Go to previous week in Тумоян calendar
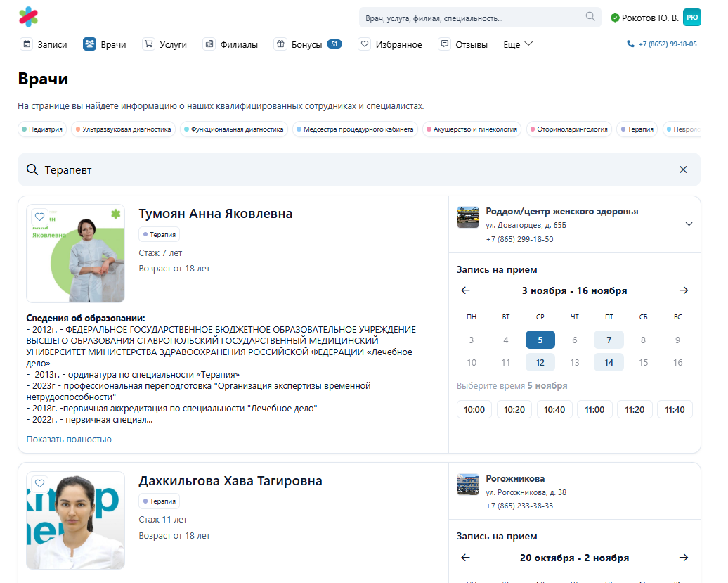The height and width of the screenshot is (583, 728). [x=465, y=290]
